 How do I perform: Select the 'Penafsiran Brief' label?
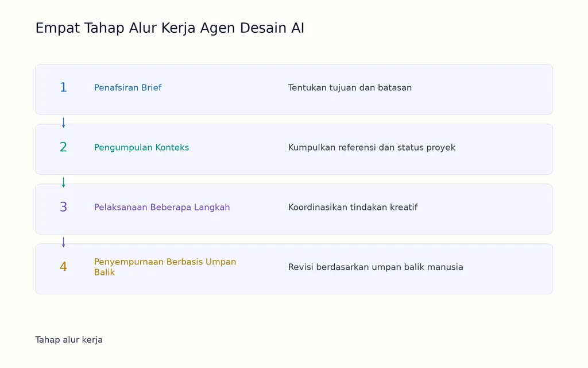point(127,87)
